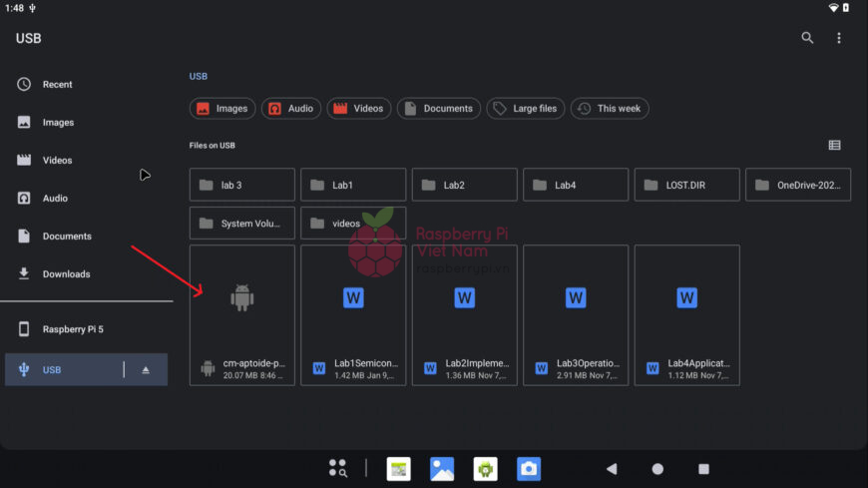Select Raspberry Pi 5 storage

[x=77, y=329]
